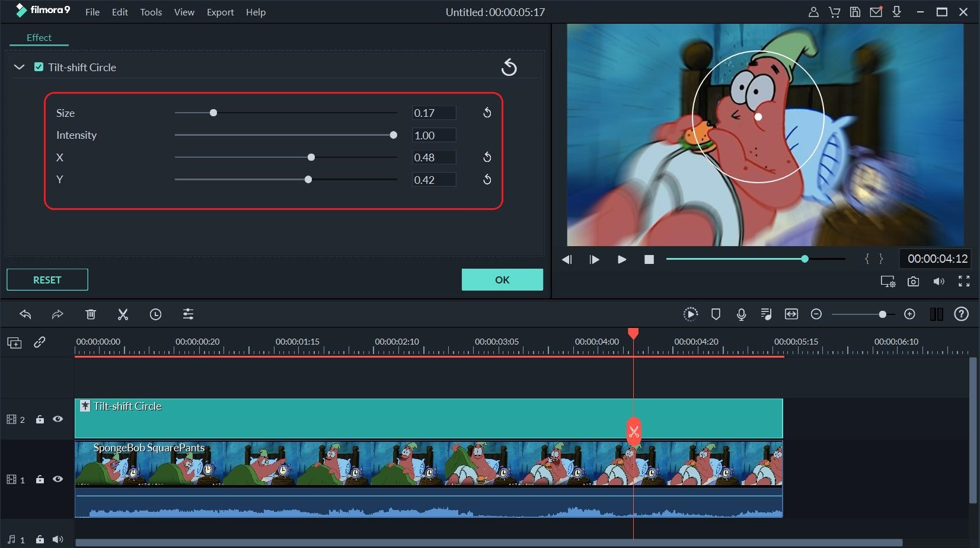
Task: Click the X position slider handle
Action: 311,157
